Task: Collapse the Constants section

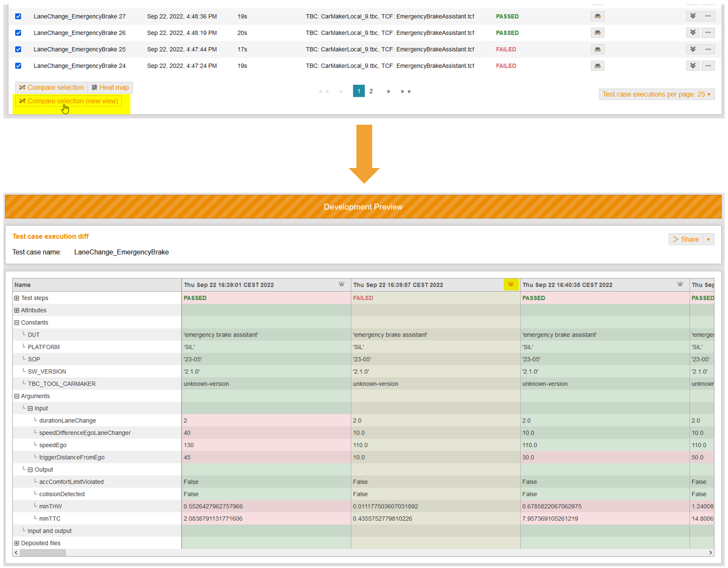Action: click(16, 322)
